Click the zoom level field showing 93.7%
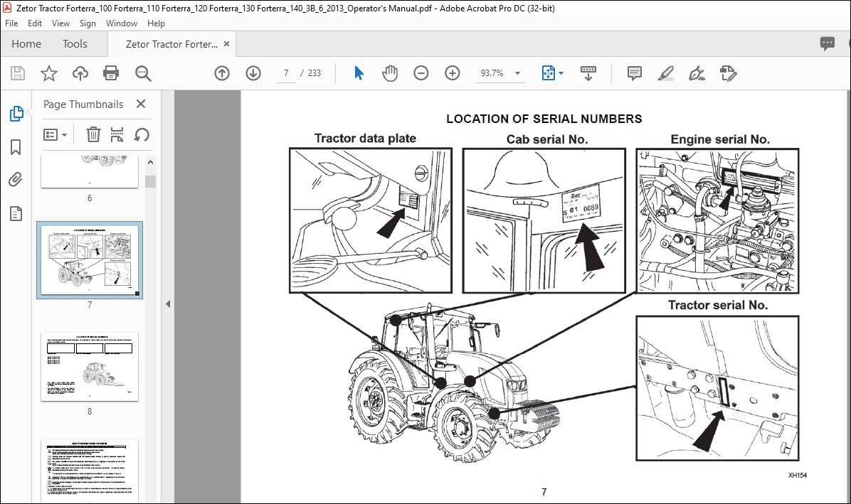This screenshot has height=504, width=851. (x=492, y=73)
